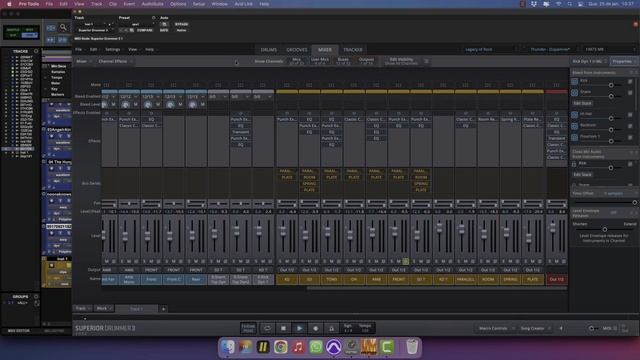The image size is (640, 360).
Task: Solo the ROOM bus channel
Action: tap(482, 261)
